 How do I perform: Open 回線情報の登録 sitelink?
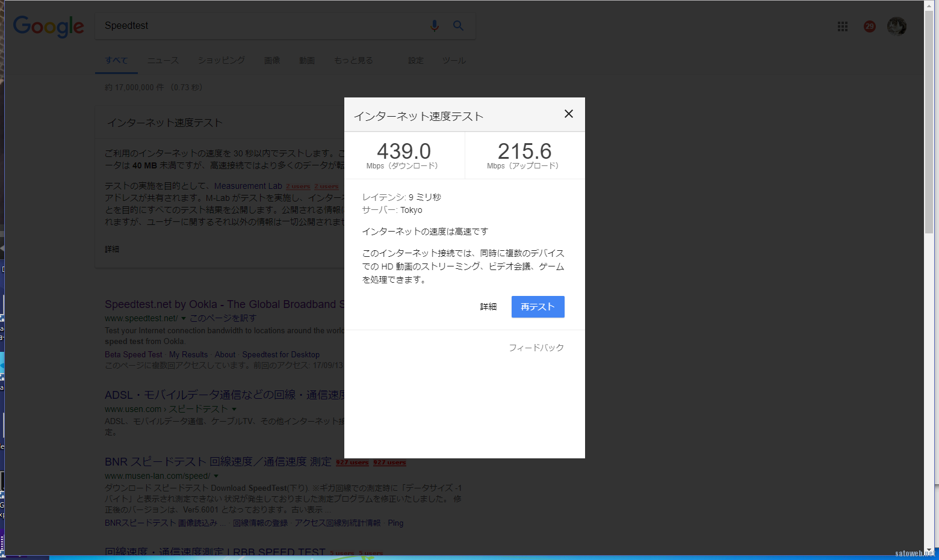[x=260, y=523]
